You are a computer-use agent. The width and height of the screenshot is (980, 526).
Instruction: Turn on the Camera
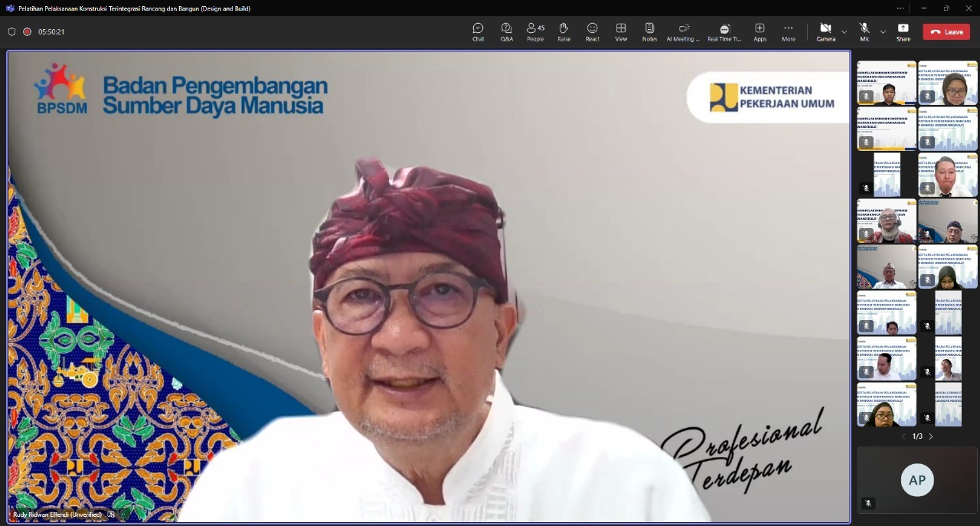coord(825,31)
